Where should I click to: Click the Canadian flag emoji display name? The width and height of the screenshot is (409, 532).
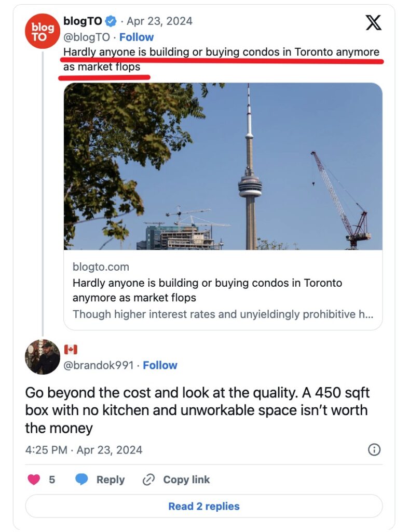(70, 350)
